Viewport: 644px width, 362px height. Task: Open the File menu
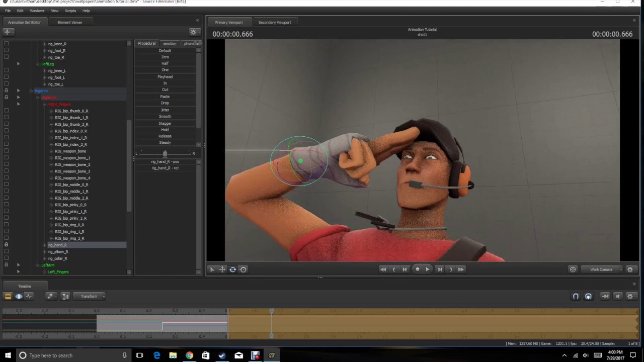[x=8, y=11]
